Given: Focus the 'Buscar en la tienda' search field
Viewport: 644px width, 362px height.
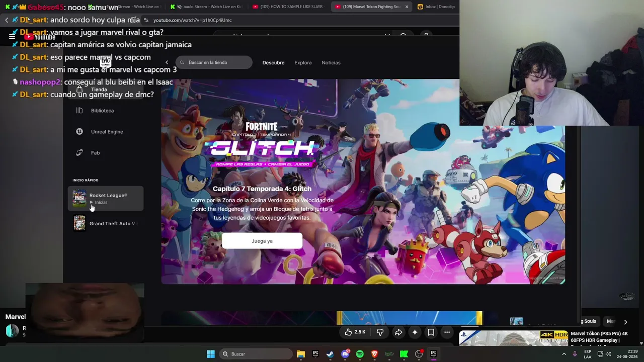Looking at the screenshot, I should click(x=214, y=62).
